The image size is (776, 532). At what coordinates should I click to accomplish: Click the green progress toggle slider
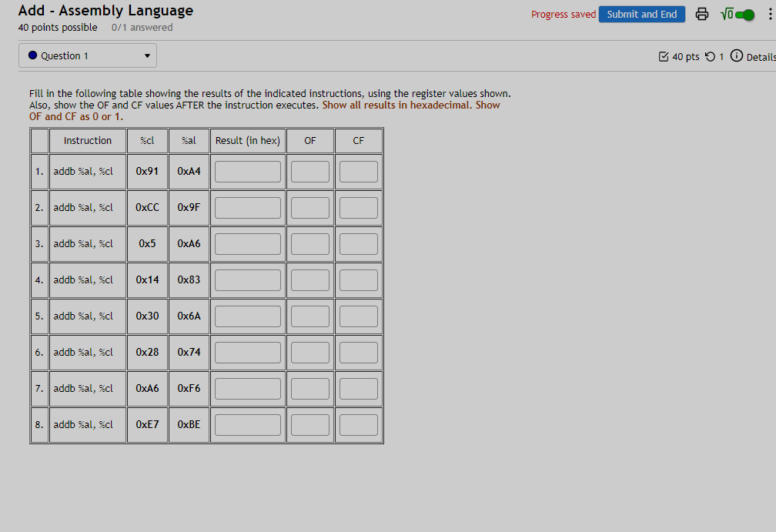[x=743, y=14]
